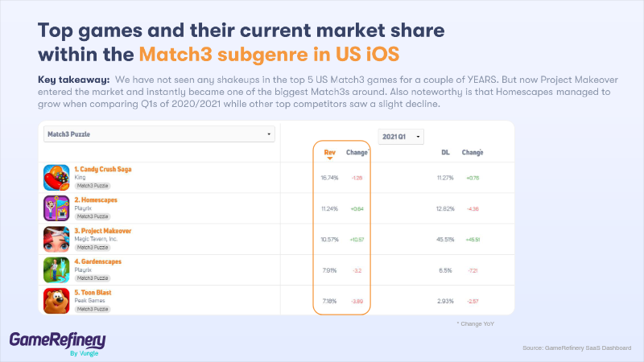Open the Toon Blast title link
Image resolution: width=644 pixels, height=362 pixels.
tap(94, 292)
